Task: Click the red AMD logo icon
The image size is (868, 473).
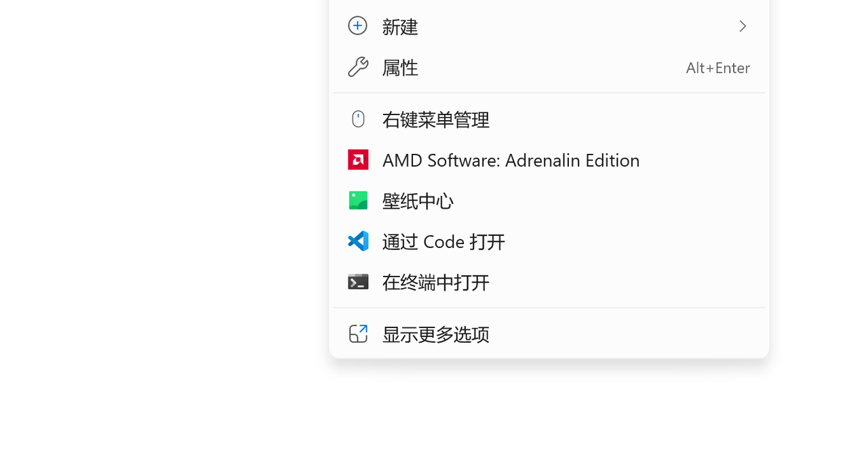Action: coord(358,160)
